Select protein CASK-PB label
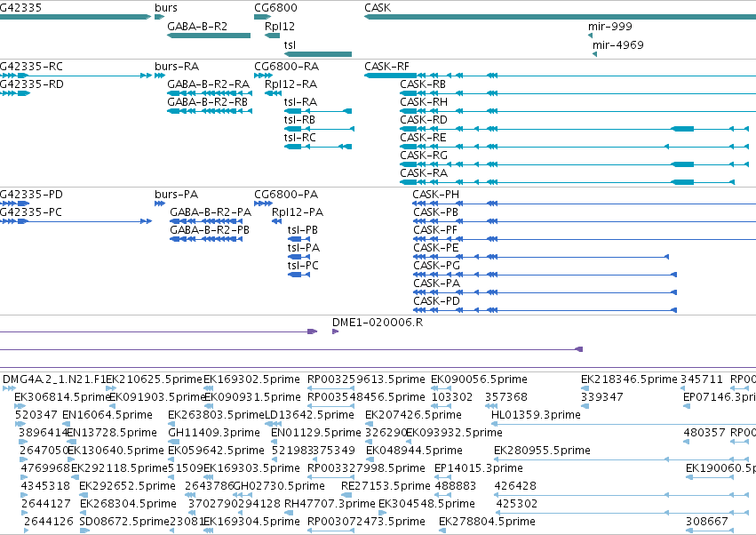The width and height of the screenshot is (756, 535). coord(435,212)
